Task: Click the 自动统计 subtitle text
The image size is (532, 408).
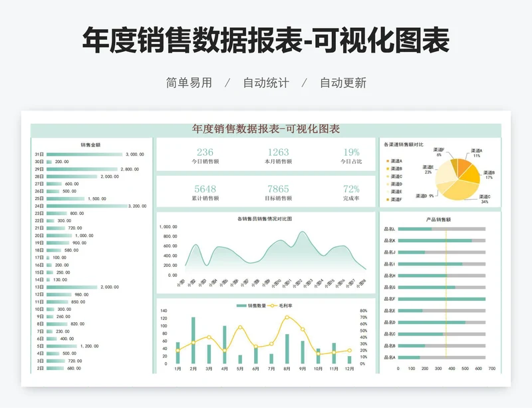Action: point(266,83)
